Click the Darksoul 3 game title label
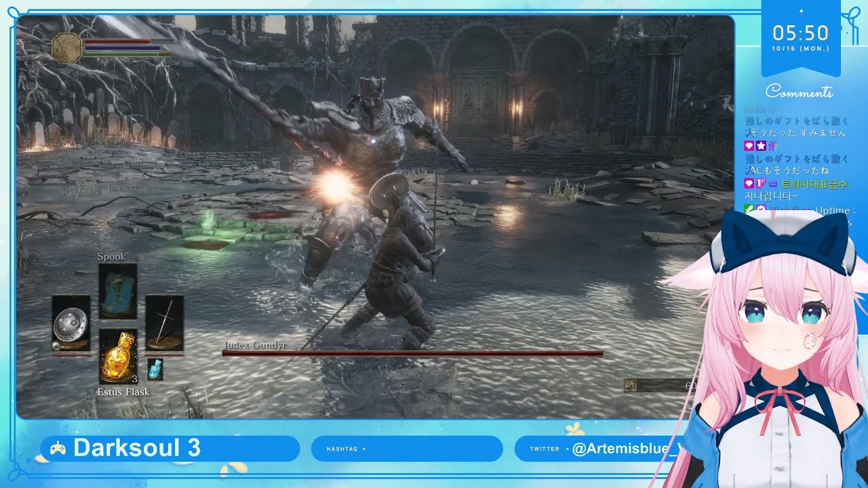Image resolution: width=868 pixels, height=488 pixels. pyautogui.click(x=137, y=448)
